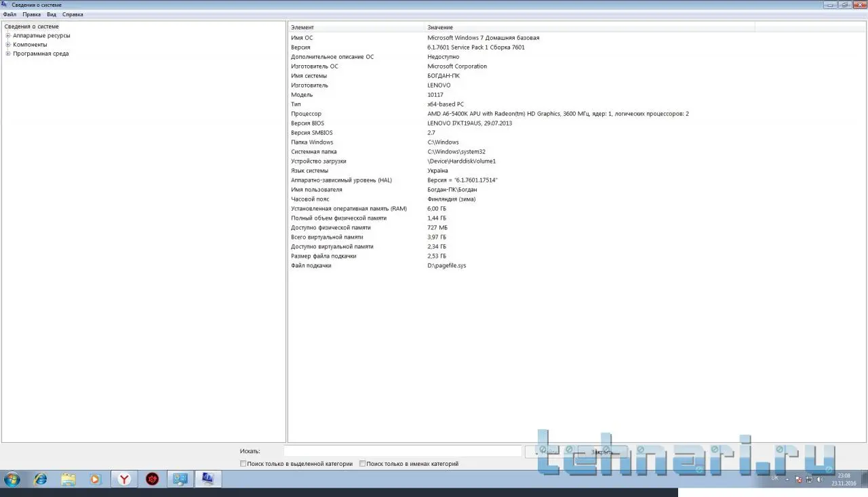
Task: Select Компоненты in the category tree
Action: (x=30, y=45)
